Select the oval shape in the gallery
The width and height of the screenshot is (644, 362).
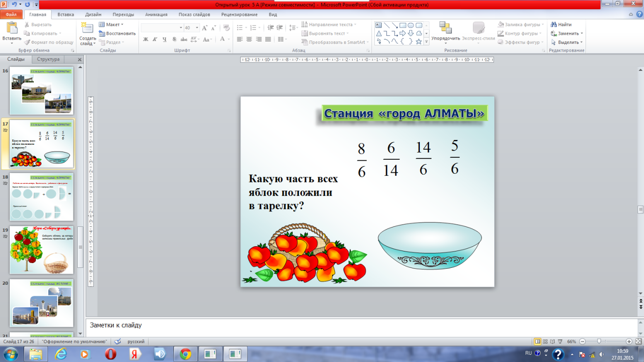pos(411,25)
